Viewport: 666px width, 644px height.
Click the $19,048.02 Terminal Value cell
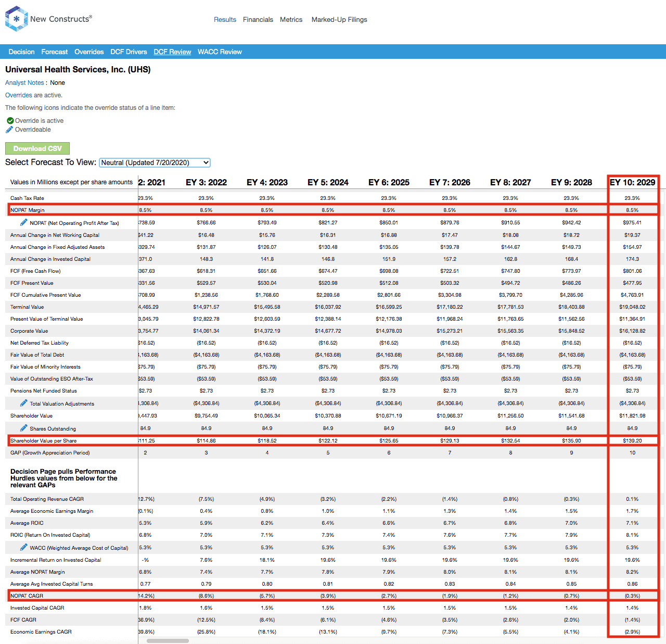(632, 307)
